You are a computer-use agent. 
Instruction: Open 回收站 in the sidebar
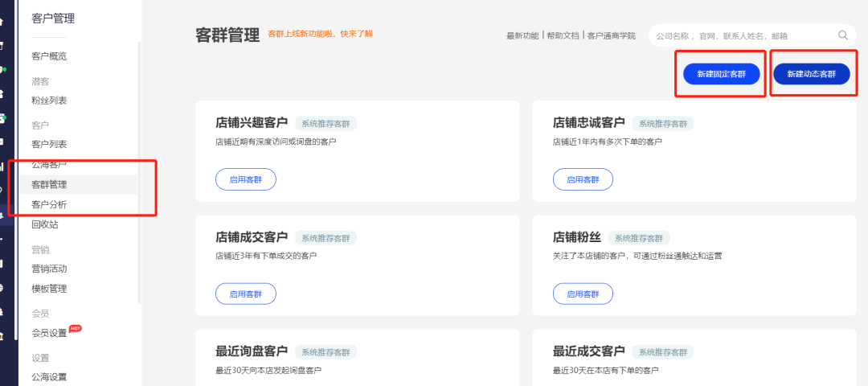[45, 225]
